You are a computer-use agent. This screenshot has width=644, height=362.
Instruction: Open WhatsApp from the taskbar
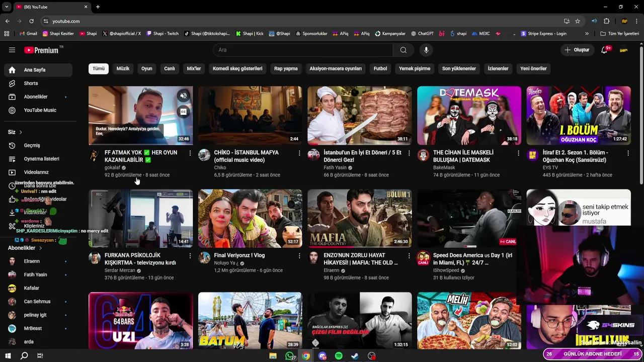289,356
